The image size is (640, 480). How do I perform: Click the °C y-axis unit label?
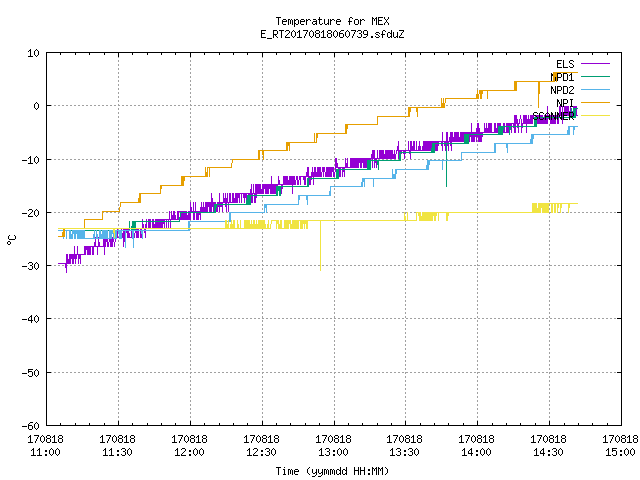11,240
